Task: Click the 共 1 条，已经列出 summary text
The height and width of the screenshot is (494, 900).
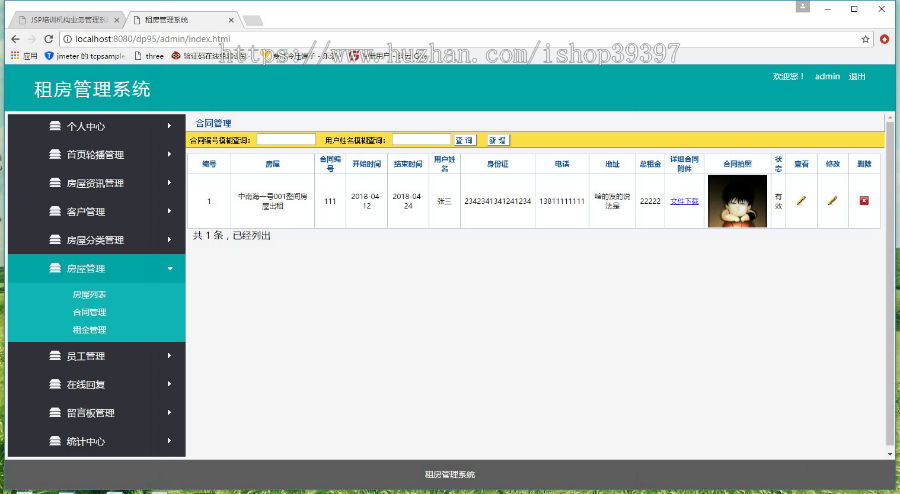Action: click(x=232, y=235)
